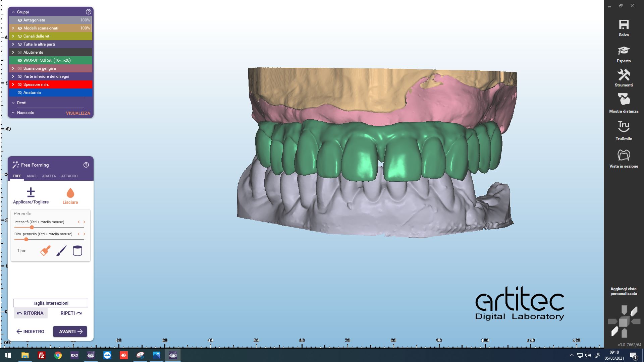Expand Canali delle viti row
The image size is (644, 362).
click(13, 36)
